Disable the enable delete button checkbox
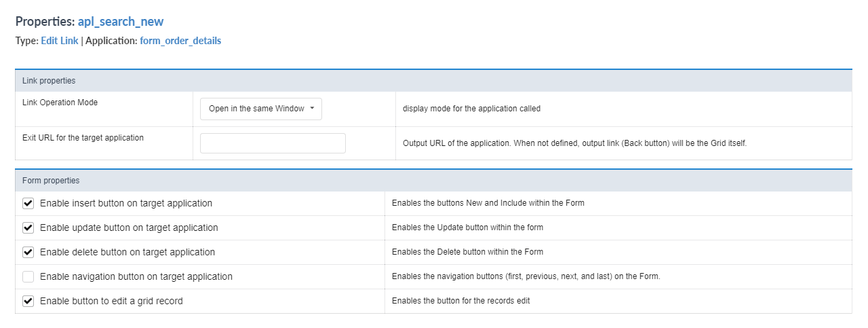The width and height of the screenshot is (868, 328). pos(28,252)
